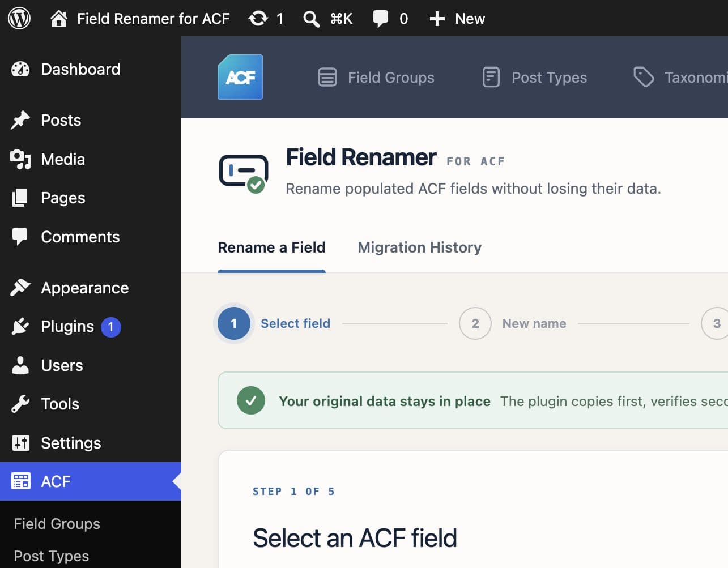Go to Dashboard
Viewport: 728px width, 568px height.
(x=80, y=69)
